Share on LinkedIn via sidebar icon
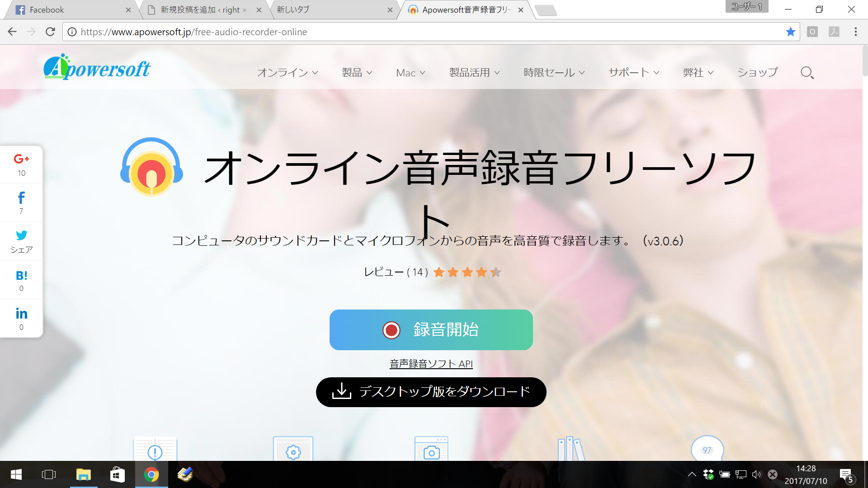Viewport: 868px width, 488px height. point(21,314)
